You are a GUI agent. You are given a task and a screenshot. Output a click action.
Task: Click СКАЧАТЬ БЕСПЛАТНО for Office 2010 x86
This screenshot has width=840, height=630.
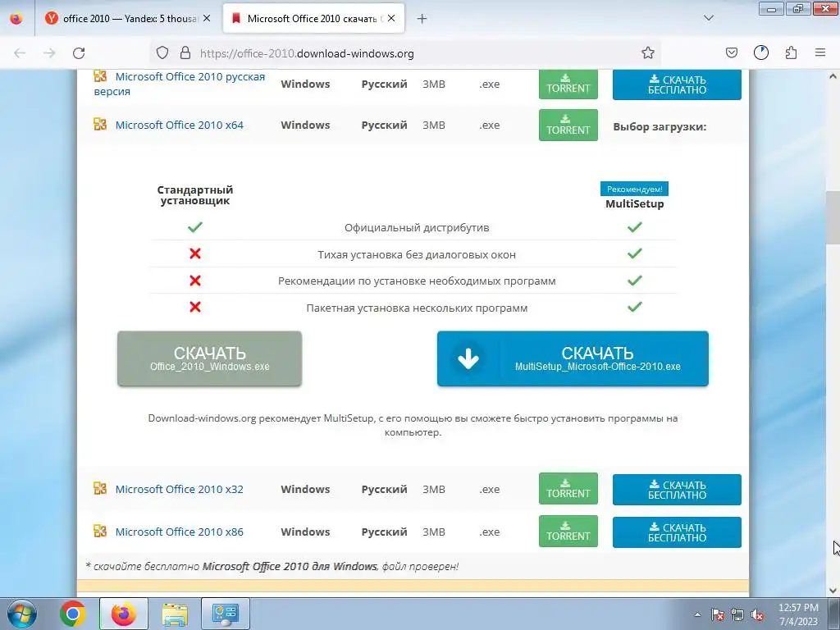point(677,532)
